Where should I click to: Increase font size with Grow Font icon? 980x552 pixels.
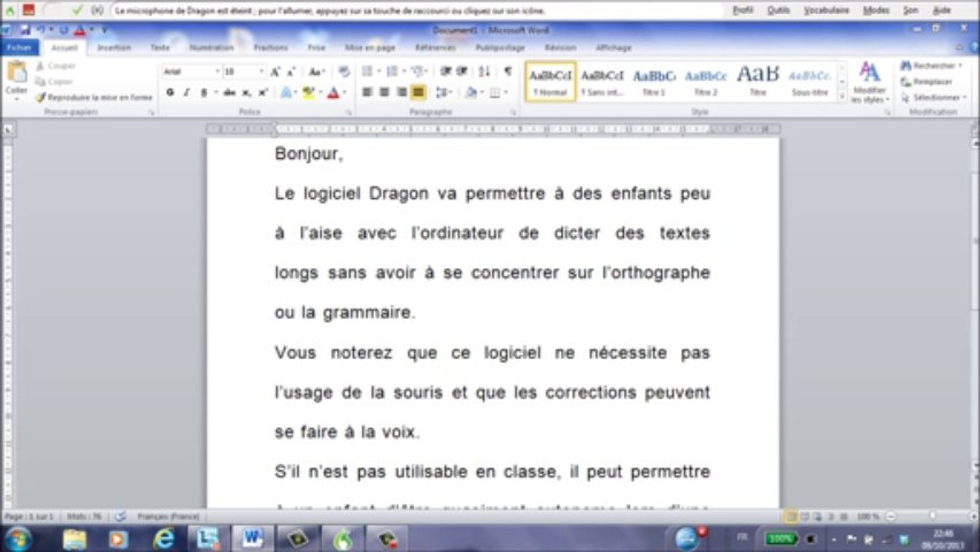[275, 72]
